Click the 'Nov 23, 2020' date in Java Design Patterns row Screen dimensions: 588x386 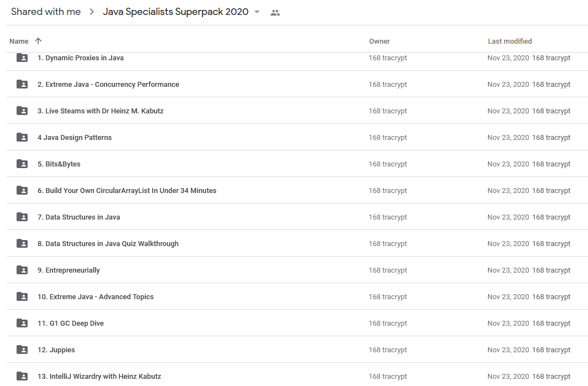508,138
